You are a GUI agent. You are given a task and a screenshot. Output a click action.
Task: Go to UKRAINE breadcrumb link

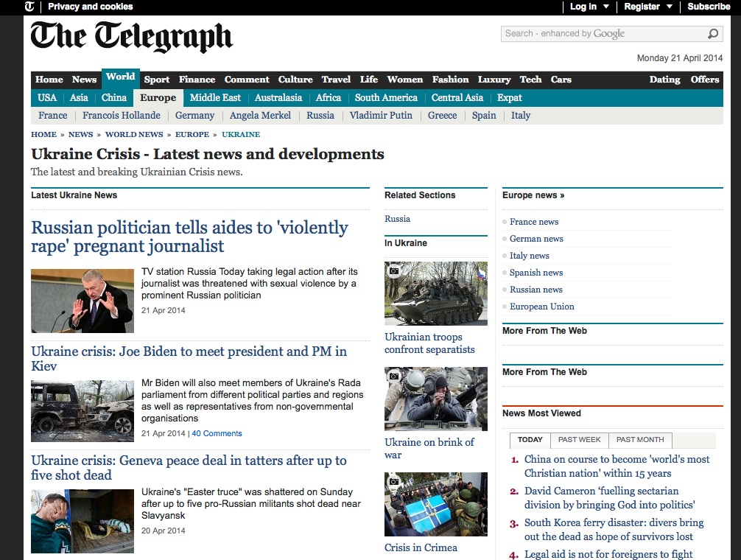[x=241, y=135]
